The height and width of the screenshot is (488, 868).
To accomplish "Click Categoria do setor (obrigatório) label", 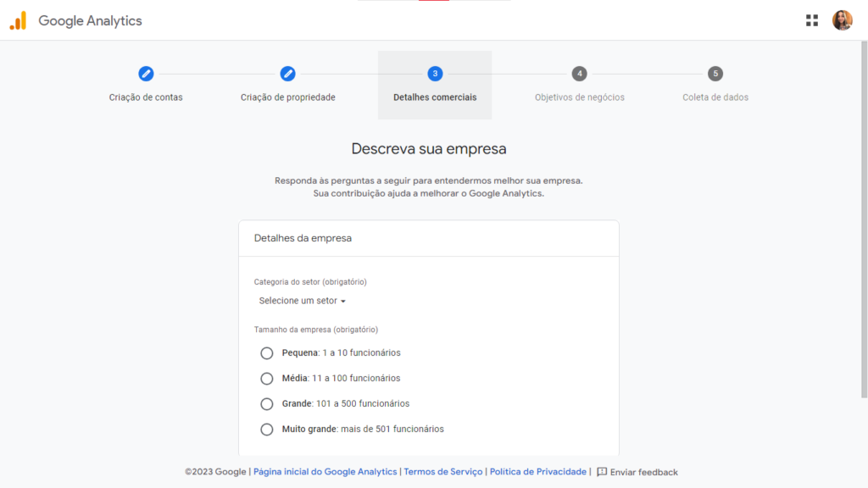I will (x=310, y=281).
